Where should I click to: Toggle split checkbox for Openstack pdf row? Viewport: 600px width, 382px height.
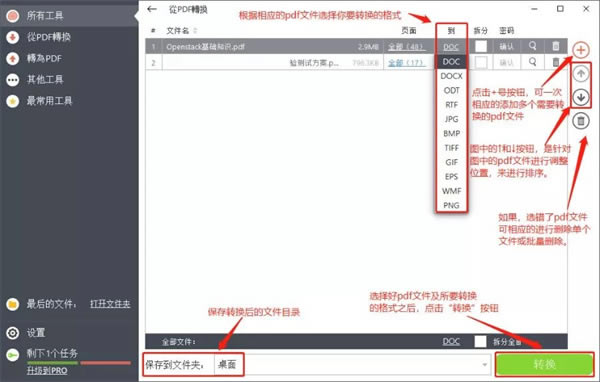pyautogui.click(x=481, y=46)
